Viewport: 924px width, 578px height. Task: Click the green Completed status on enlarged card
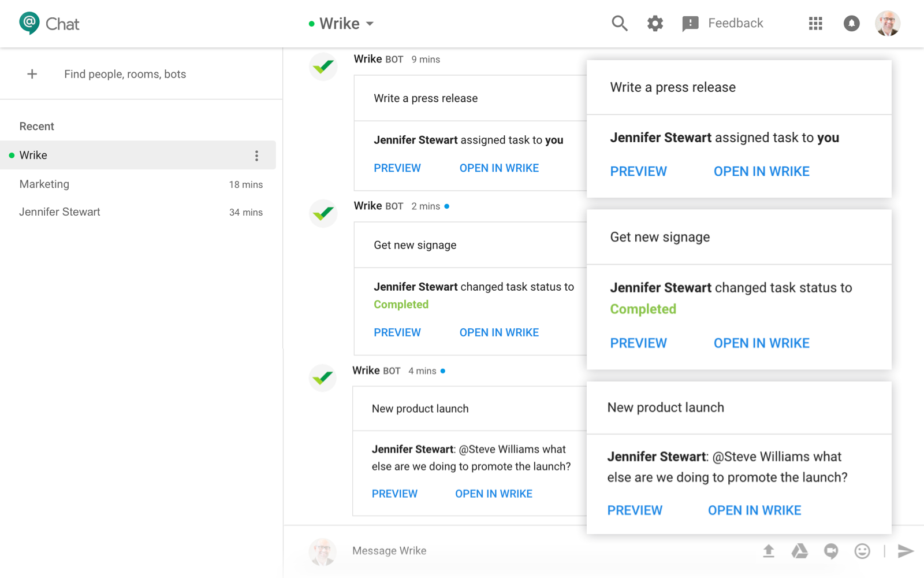pyautogui.click(x=643, y=309)
